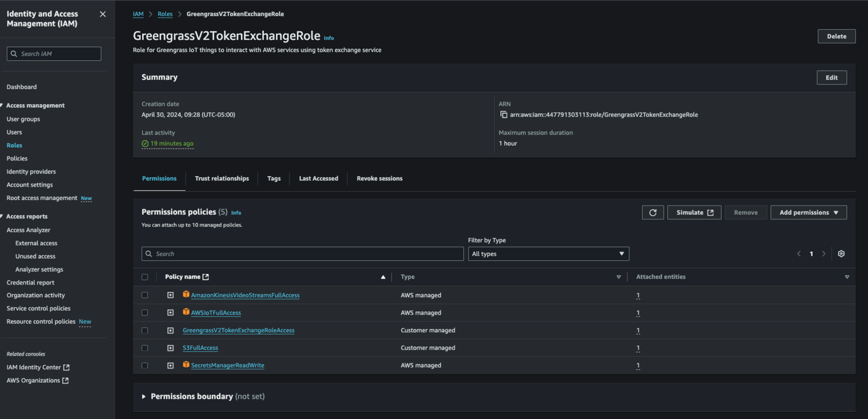Toggle the select-all policies header checkbox
The width and height of the screenshot is (868, 419).
tap(145, 277)
